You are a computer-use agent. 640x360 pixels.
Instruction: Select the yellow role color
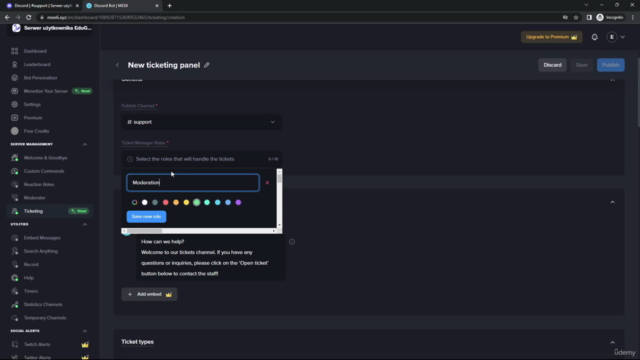186,202
